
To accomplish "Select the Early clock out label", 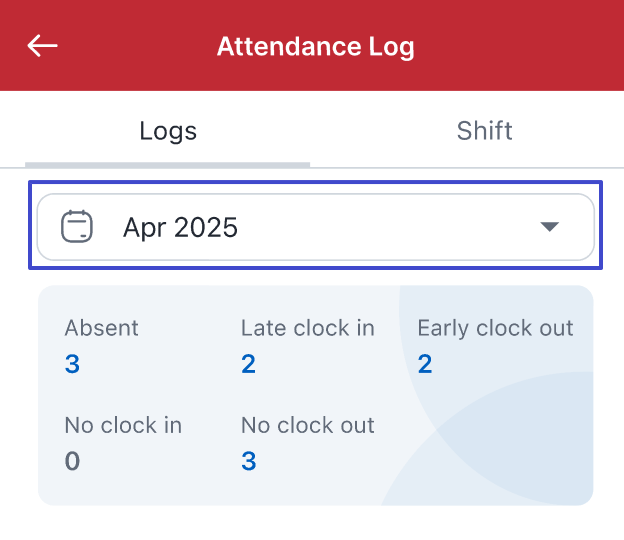I will 495,328.
